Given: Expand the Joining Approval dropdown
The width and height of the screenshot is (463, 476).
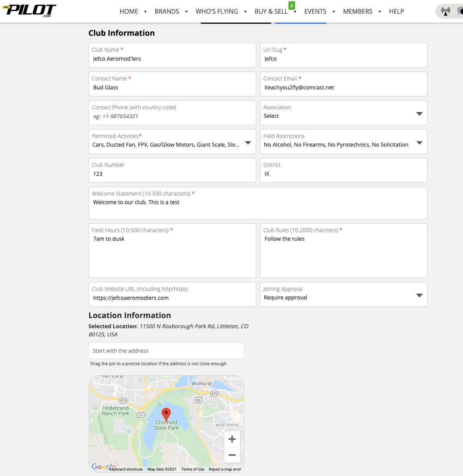Looking at the screenshot, I should click(419, 296).
